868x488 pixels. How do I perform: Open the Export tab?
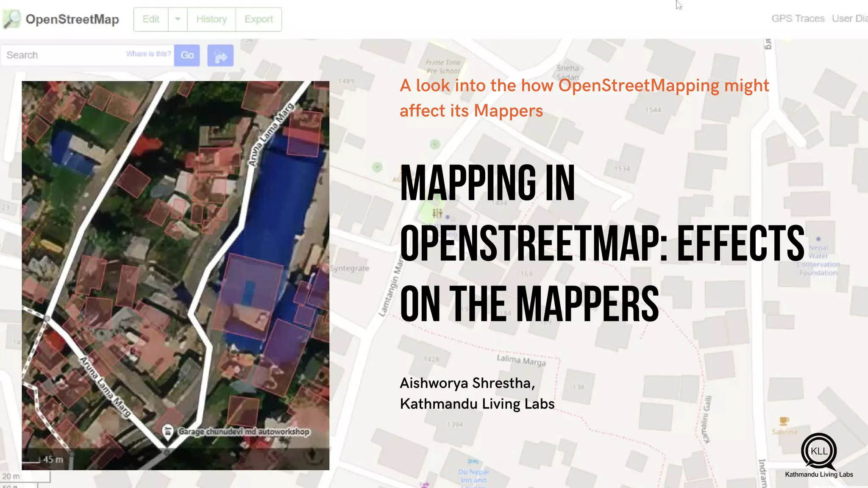[259, 19]
